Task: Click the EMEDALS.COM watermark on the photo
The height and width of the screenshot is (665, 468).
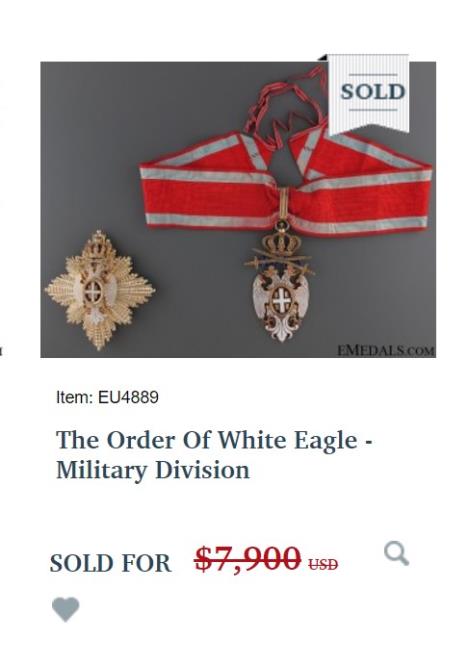Action: [386, 350]
